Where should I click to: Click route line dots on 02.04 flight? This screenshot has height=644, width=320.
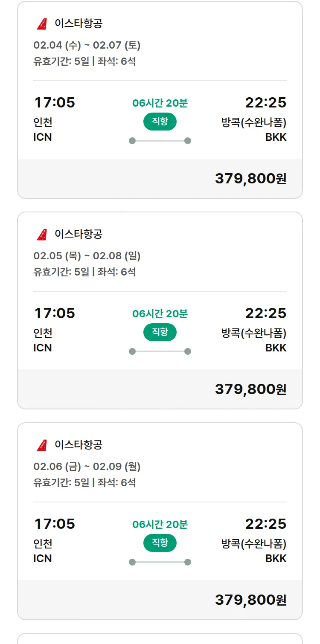click(160, 141)
